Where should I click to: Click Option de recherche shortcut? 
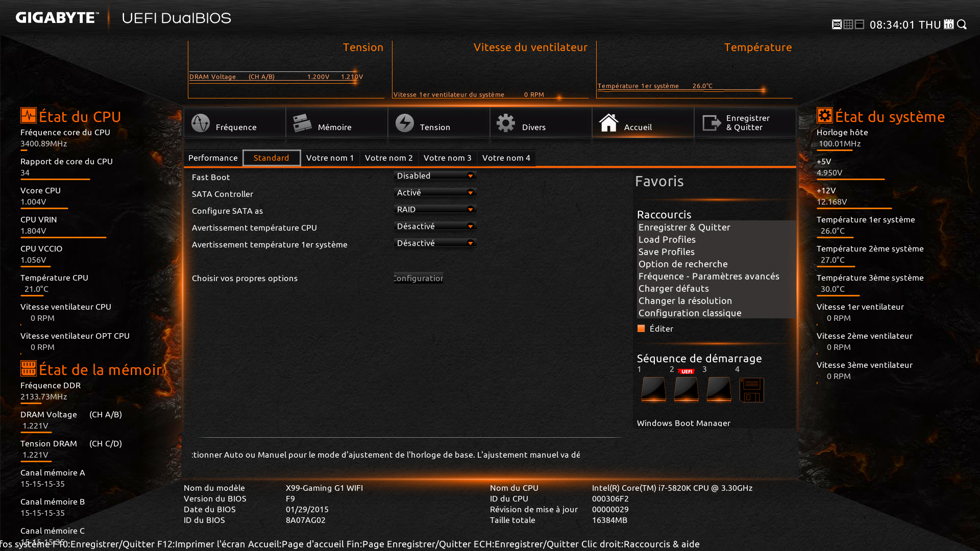(683, 264)
